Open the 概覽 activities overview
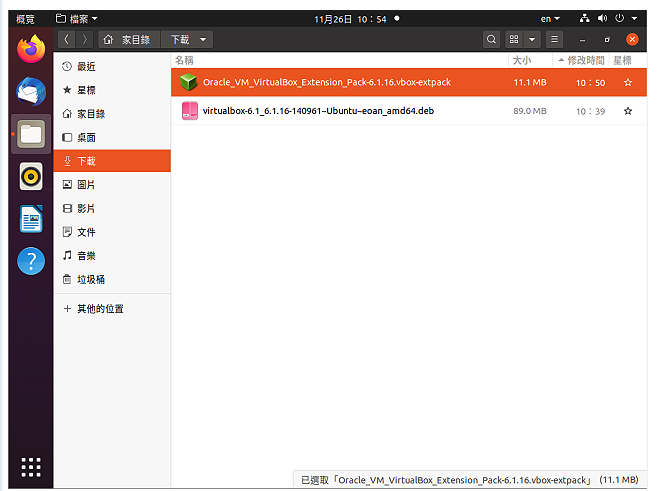661x491 pixels. (25, 19)
